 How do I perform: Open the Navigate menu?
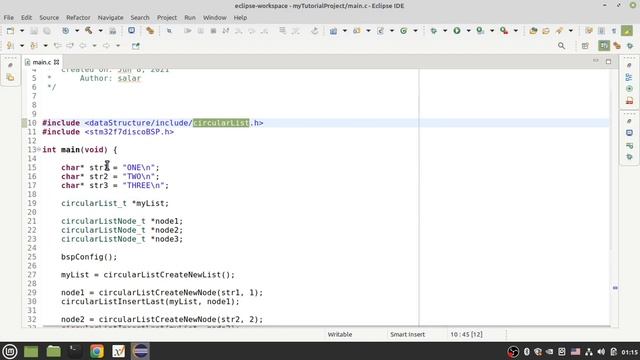110,18
